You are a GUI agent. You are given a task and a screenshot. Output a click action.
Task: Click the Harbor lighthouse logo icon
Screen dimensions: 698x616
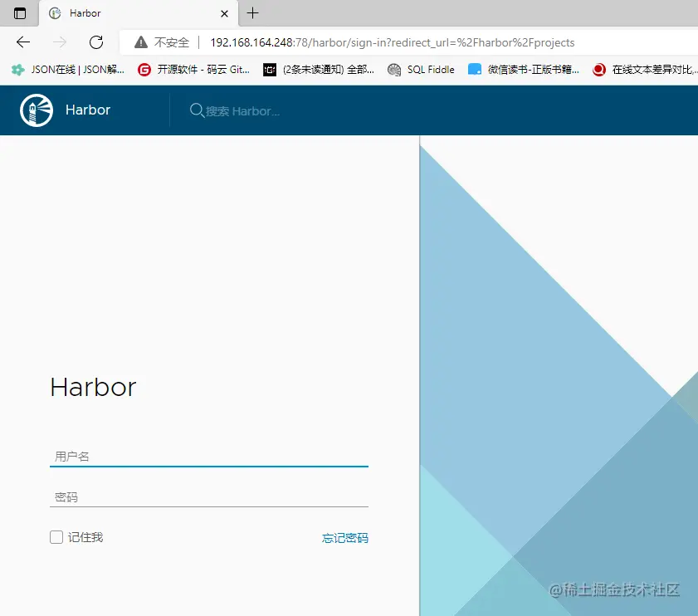[x=37, y=110]
